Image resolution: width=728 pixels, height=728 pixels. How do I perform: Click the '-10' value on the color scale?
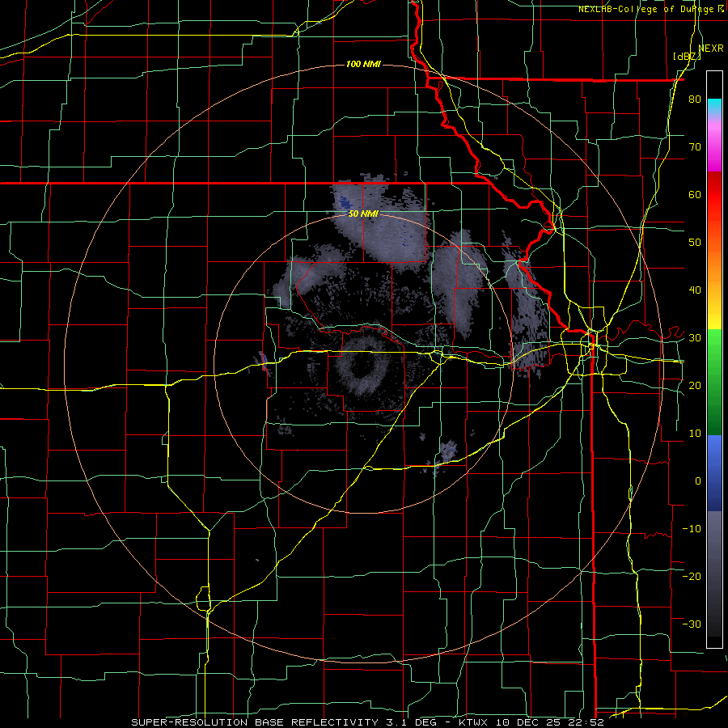click(692, 528)
